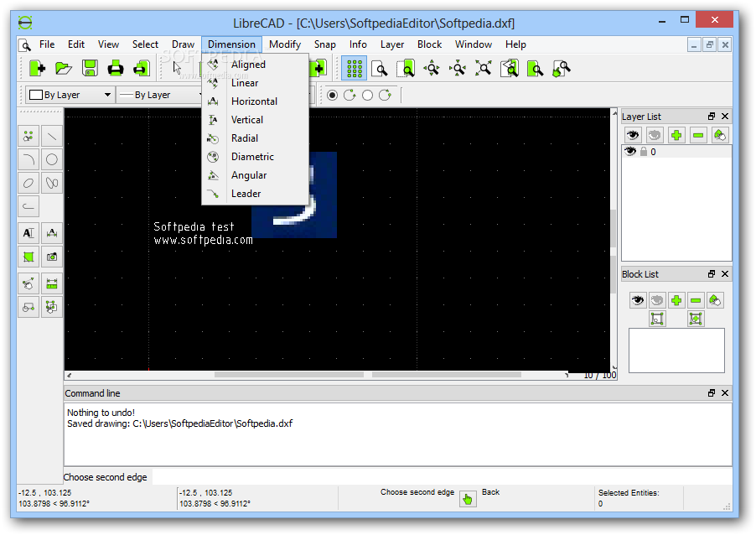Click the Auto Zoom icon with diagonal arrows
The image size is (756, 535).
[483, 69]
